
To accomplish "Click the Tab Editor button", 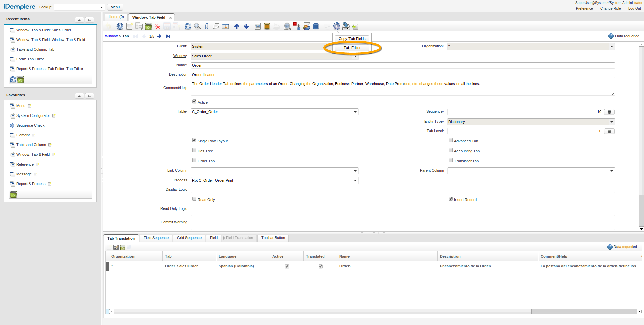I will point(352,48).
